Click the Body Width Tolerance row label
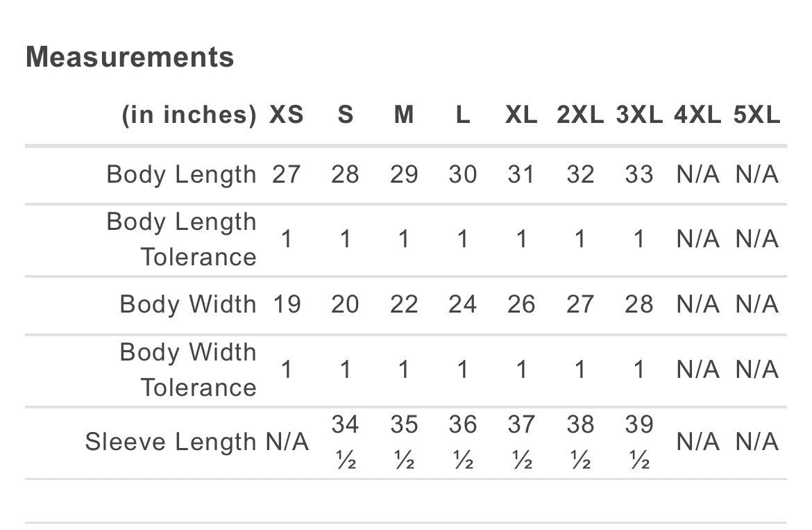Screen dimensions: 812x530 click(187, 370)
